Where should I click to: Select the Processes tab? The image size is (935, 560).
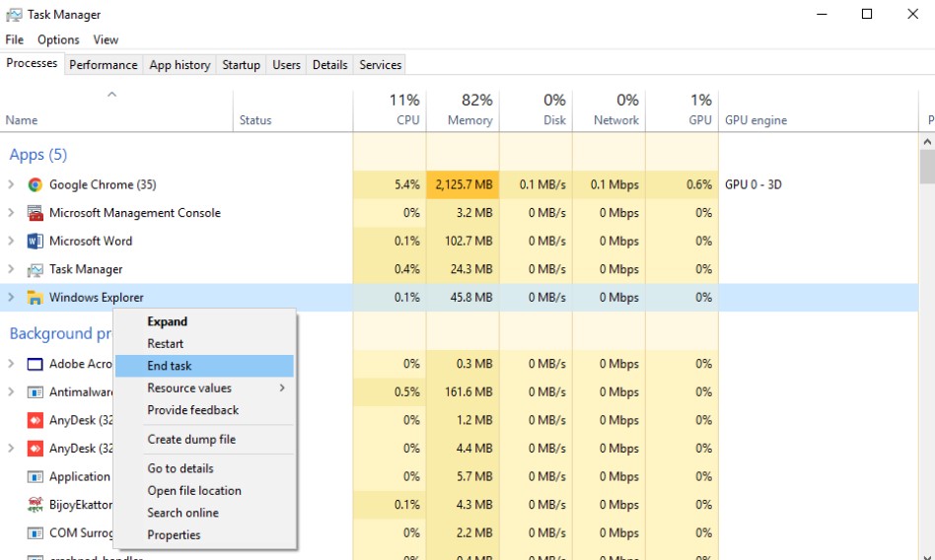coord(32,63)
